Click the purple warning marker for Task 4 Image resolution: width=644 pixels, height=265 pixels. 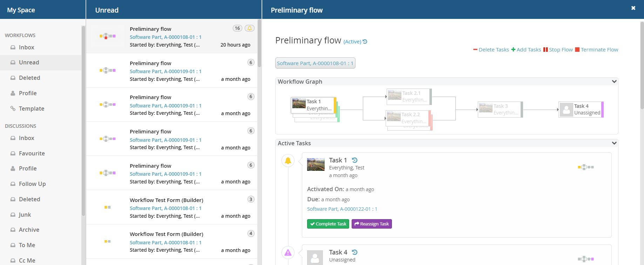click(x=288, y=252)
